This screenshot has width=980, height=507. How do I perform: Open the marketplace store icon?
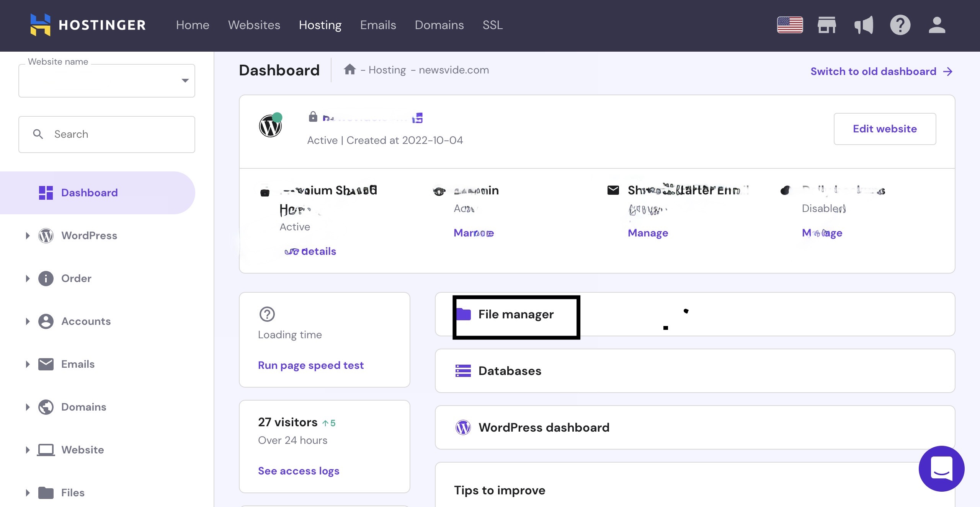[x=827, y=25]
